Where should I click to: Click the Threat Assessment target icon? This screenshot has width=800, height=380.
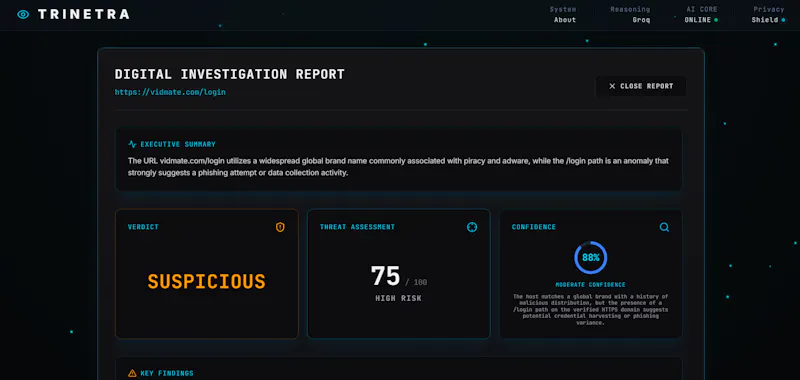pos(472,227)
